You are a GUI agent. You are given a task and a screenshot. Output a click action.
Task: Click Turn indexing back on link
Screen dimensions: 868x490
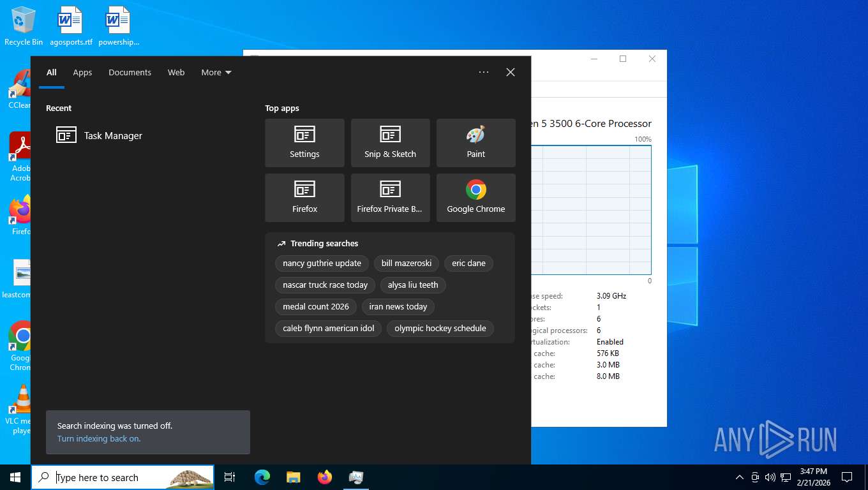tap(99, 438)
